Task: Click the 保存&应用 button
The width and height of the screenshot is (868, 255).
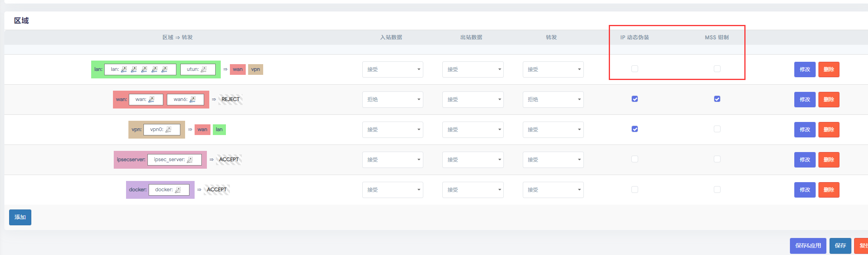Action: (x=808, y=245)
